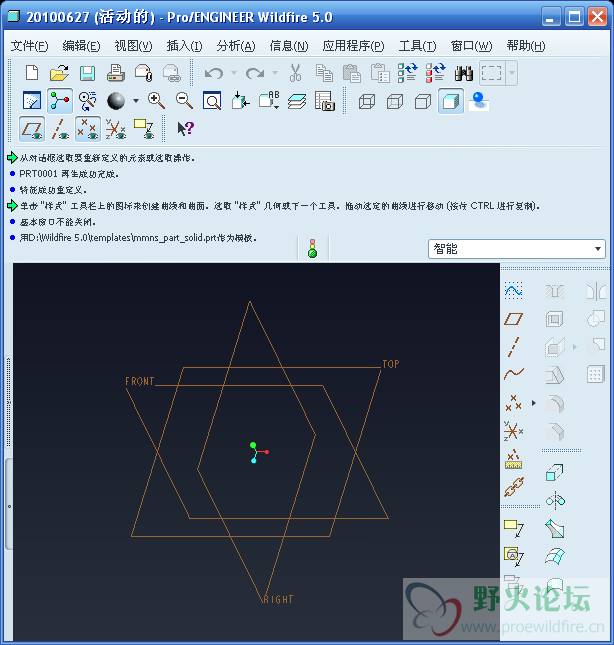Click the left navigator panel sash handle
Image resolution: width=614 pixels, height=645 pixels.
9,504
